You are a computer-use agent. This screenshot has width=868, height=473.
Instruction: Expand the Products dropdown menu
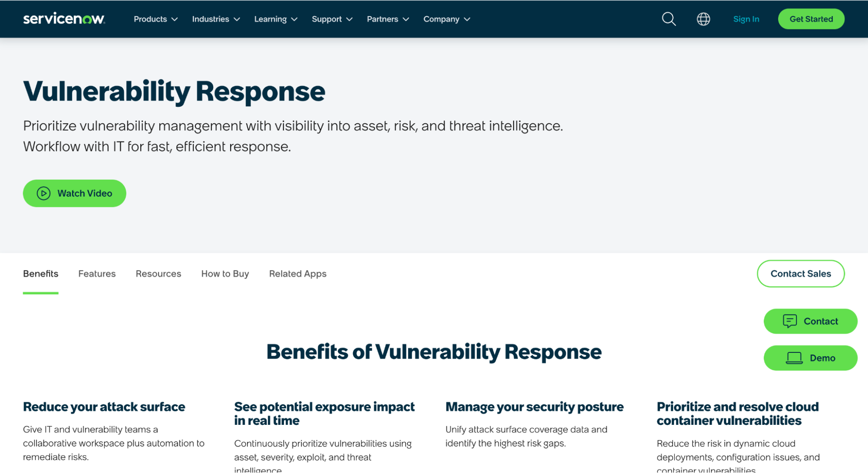click(155, 19)
